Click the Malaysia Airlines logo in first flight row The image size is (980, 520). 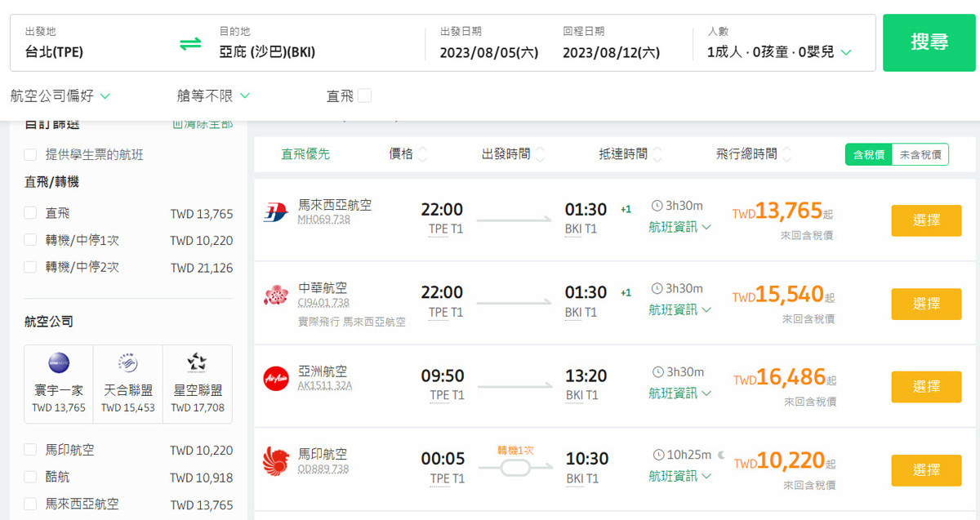275,213
